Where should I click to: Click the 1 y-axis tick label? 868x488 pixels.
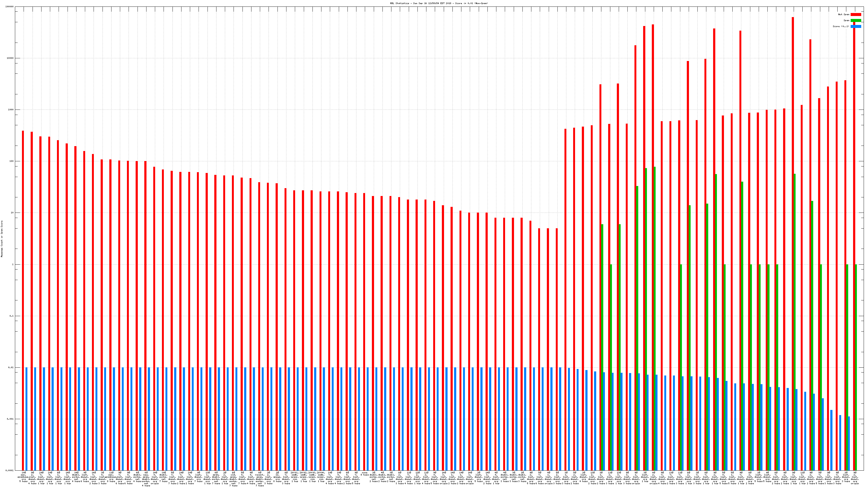coord(13,265)
